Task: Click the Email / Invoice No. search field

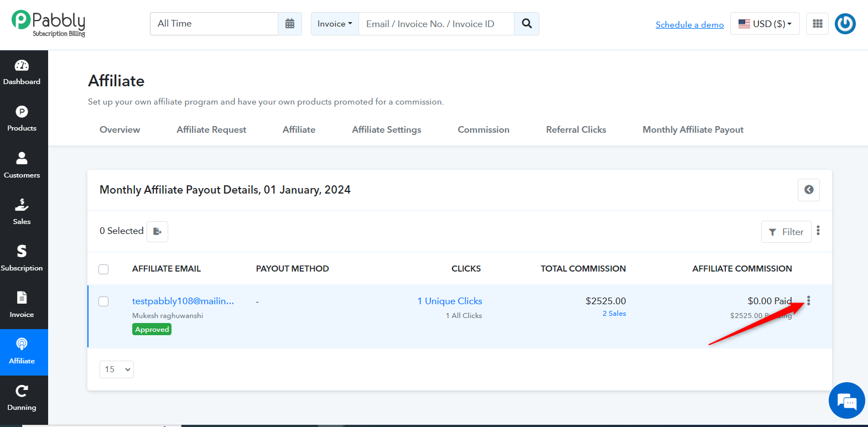Action: click(x=436, y=24)
